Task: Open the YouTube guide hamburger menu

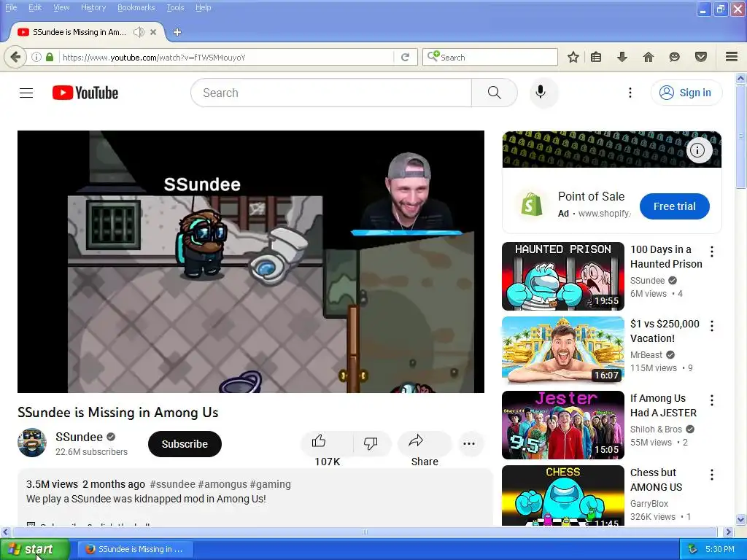Action: click(26, 93)
